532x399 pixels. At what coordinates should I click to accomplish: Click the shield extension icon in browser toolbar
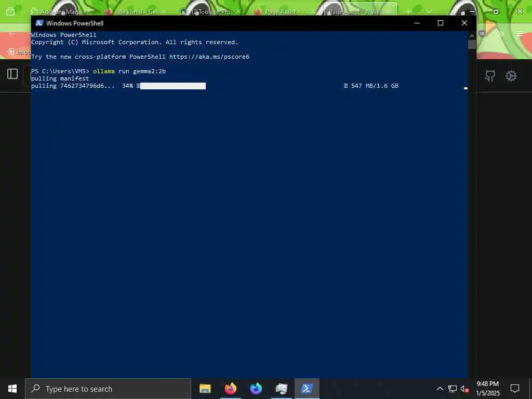[482, 33]
